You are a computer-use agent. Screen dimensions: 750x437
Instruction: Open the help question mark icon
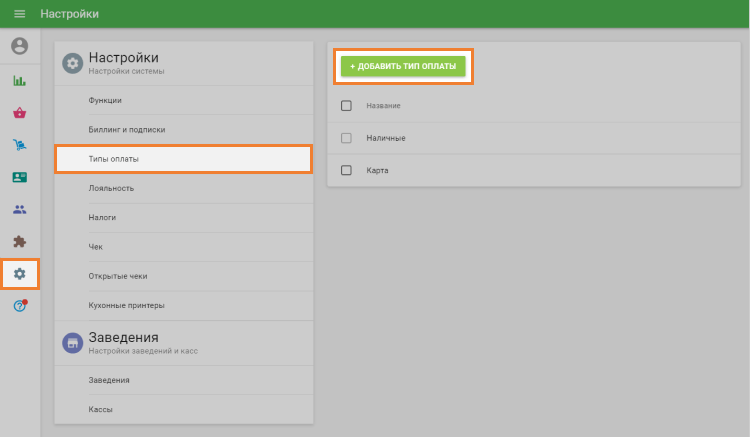click(x=20, y=306)
